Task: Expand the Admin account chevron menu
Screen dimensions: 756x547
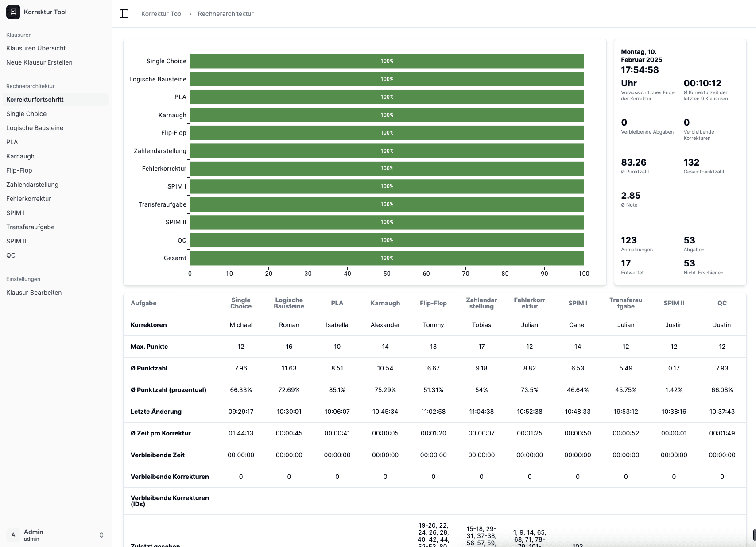Action: point(101,535)
